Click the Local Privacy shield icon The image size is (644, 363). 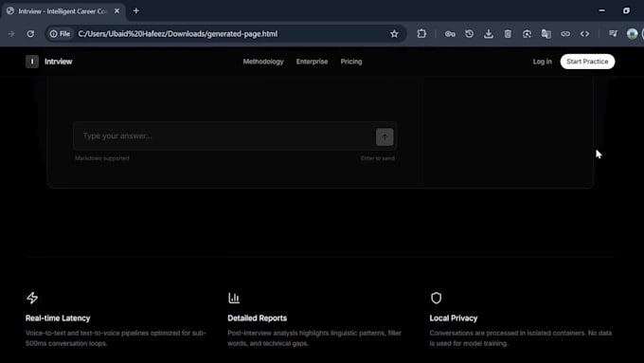(436, 298)
